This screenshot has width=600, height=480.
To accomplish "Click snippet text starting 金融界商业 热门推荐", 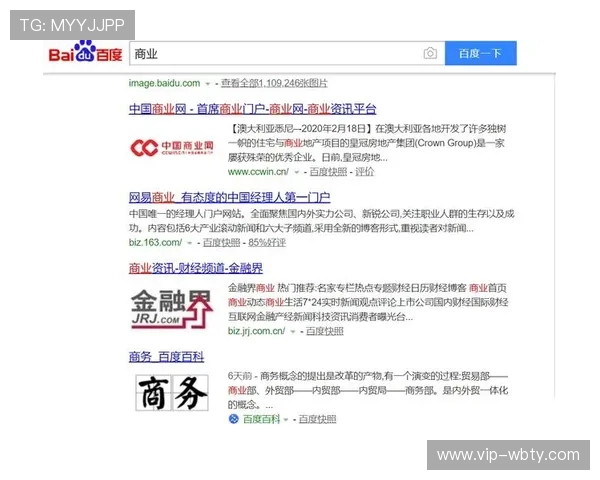I will tap(368, 302).
